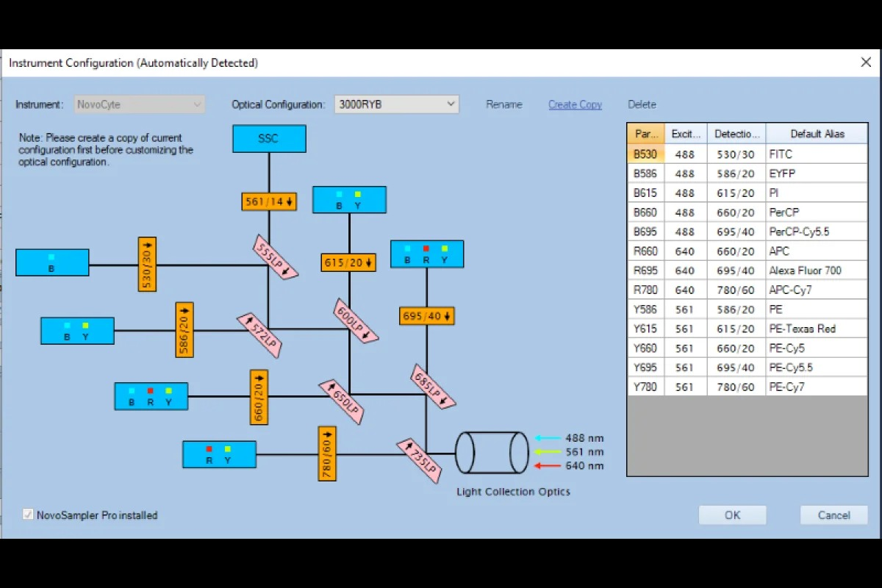Click the 615/20 bandpass filter

349,262
